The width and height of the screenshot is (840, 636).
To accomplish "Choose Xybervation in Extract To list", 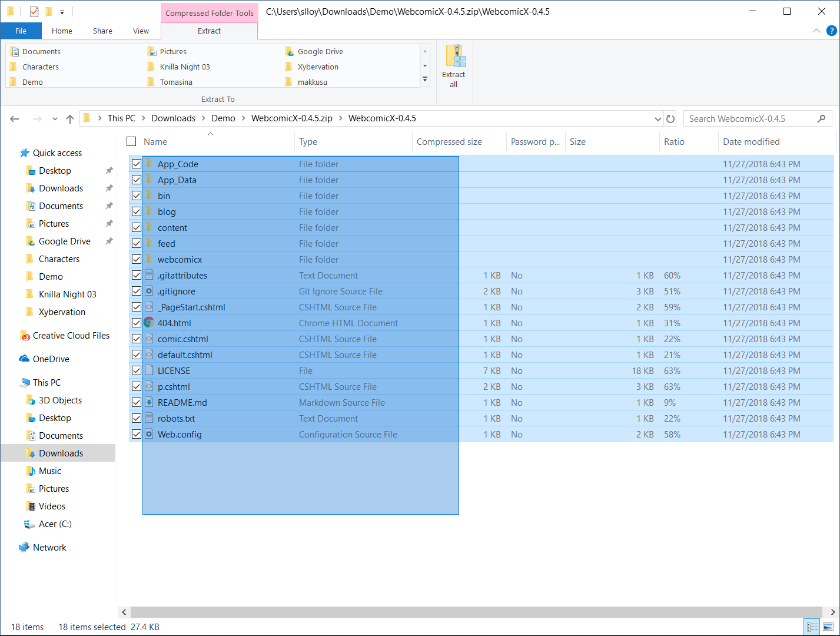I will pos(318,67).
